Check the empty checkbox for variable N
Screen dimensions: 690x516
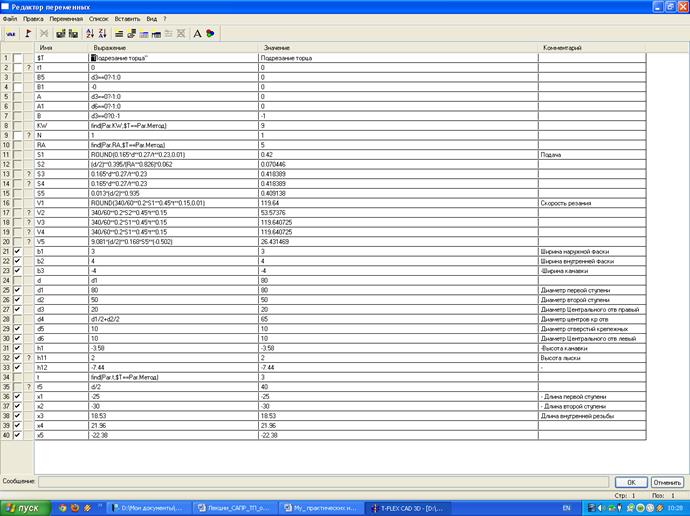coord(17,135)
